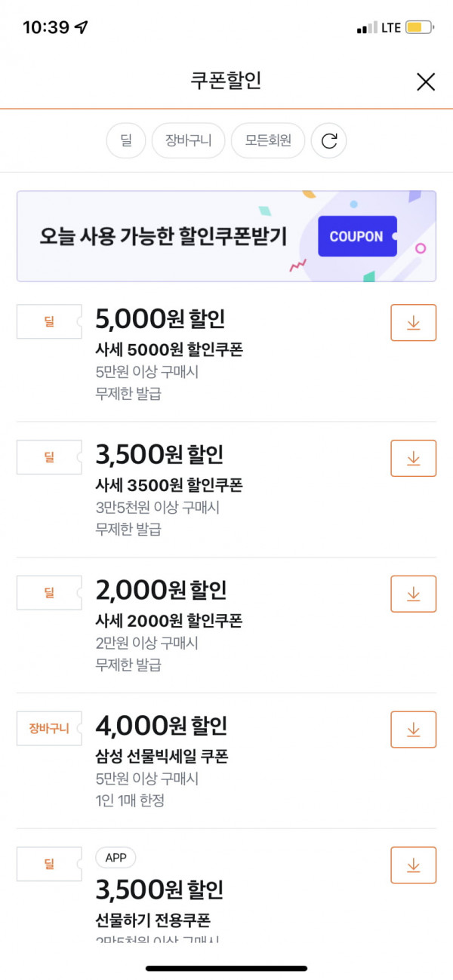Download the 선물하기 전용쿠폰

(413, 865)
